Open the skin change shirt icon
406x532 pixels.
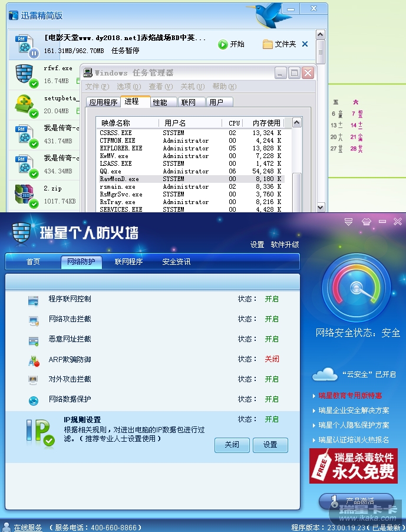[367, 222]
